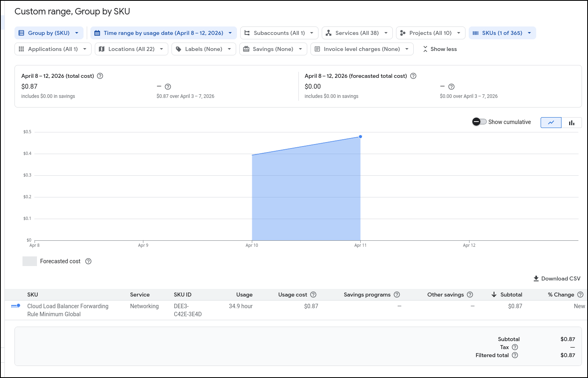This screenshot has height=378, width=588.
Task: Click the Forecasted cost gray legend swatch
Action: pos(30,261)
